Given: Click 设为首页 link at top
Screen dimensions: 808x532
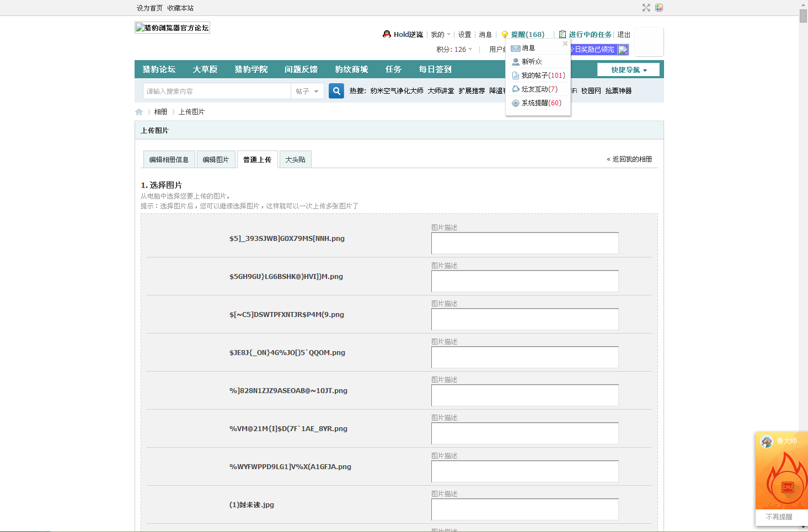Looking at the screenshot, I should (x=150, y=8).
